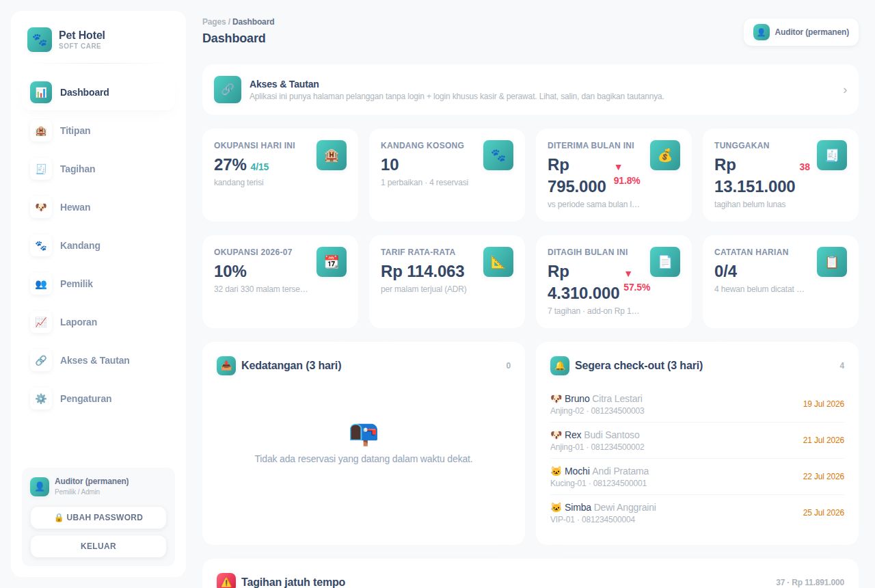
Task: Click the Pengaturan gear icon in sidebar
Action: (x=41, y=399)
